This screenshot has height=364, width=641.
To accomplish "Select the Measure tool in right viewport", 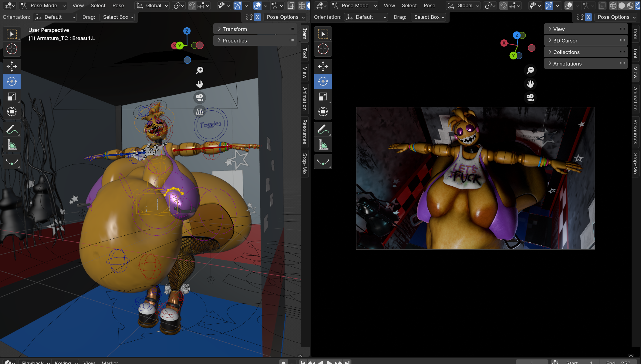I will click(x=323, y=144).
